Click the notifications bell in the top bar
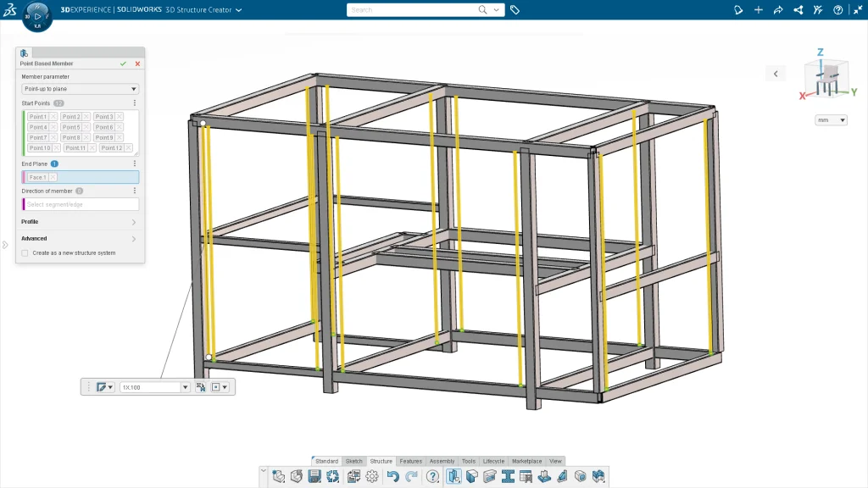The height and width of the screenshot is (488, 868). coord(737,10)
